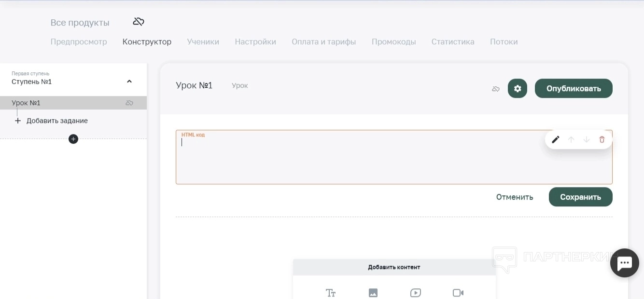
Task: Open the Потоки tab
Action: pos(504,42)
